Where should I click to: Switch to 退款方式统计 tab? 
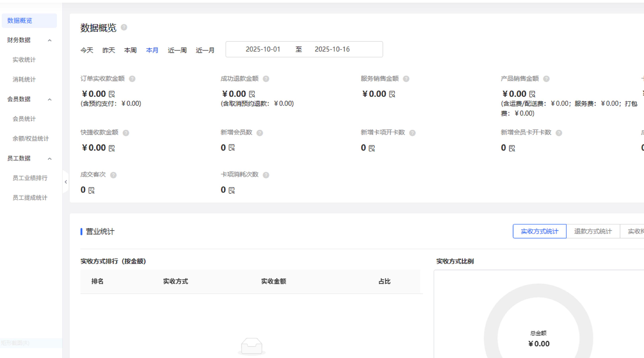point(593,231)
